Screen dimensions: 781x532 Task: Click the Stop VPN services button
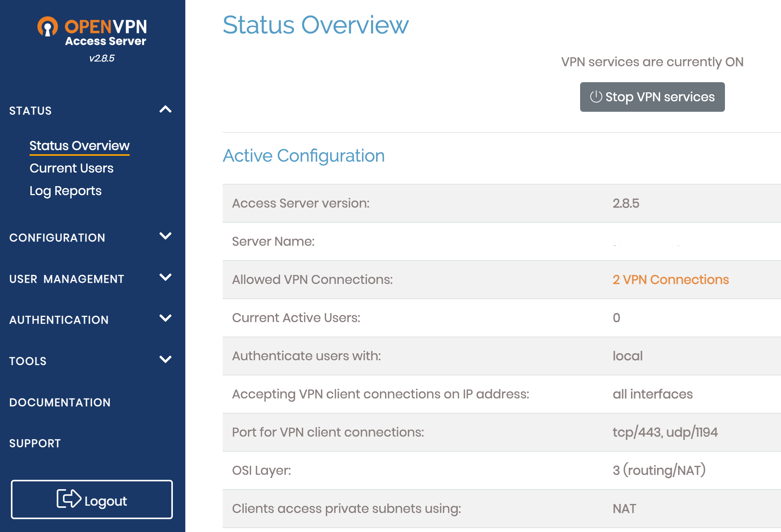(652, 97)
